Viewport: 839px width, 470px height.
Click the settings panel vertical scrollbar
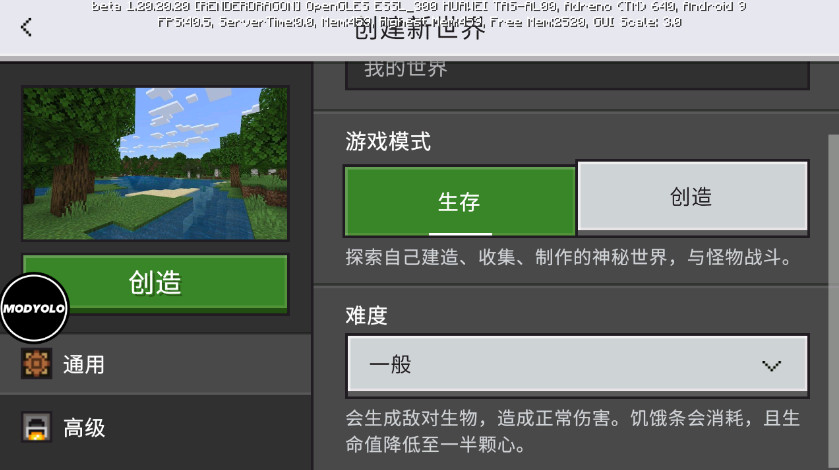click(833, 300)
